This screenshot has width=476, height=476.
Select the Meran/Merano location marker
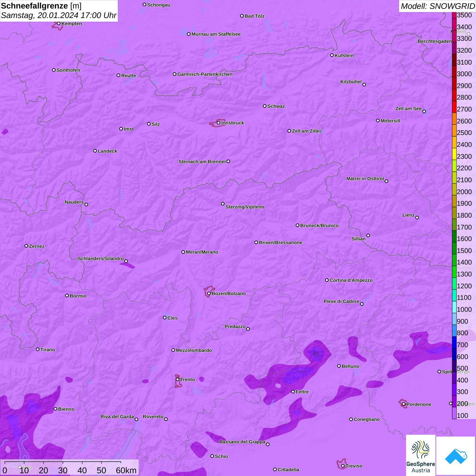click(x=183, y=252)
